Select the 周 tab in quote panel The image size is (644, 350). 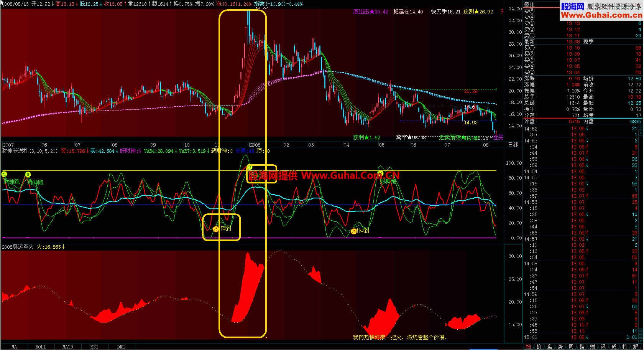click(571, 347)
